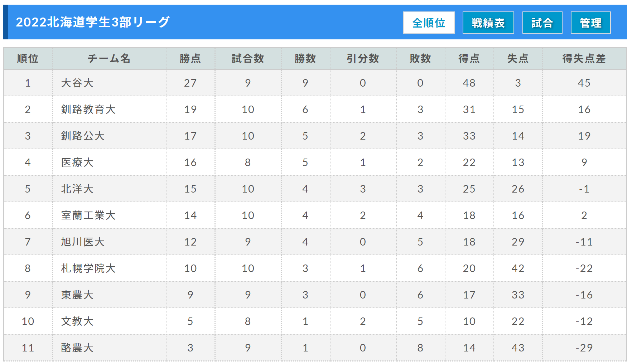This screenshot has height=364, width=632.
Task: Go to the 管理 page
Action: (590, 23)
